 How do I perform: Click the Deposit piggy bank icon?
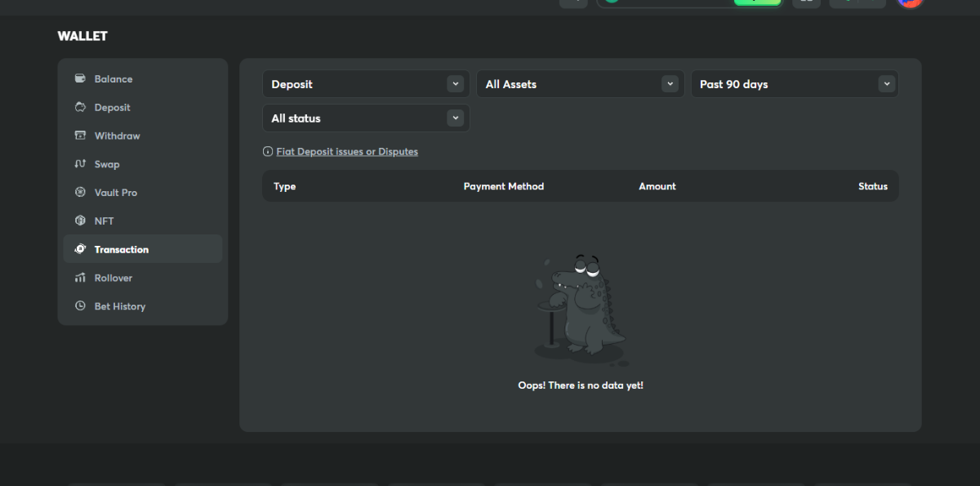click(80, 108)
